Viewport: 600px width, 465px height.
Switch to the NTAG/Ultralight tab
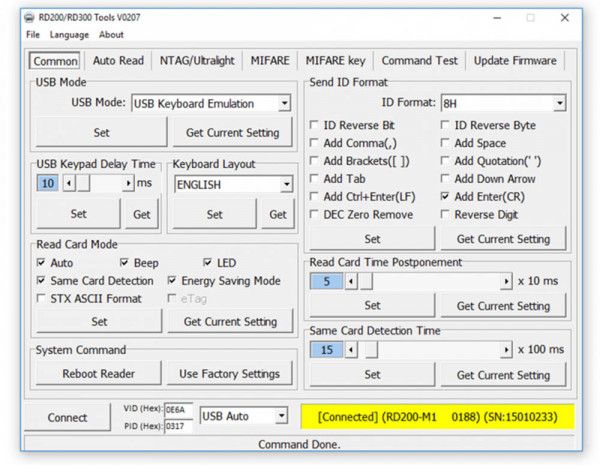pyautogui.click(x=197, y=60)
